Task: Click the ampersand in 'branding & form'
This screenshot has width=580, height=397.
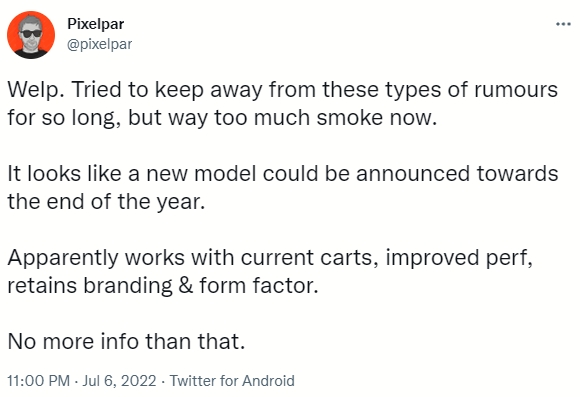Action: [x=186, y=286]
